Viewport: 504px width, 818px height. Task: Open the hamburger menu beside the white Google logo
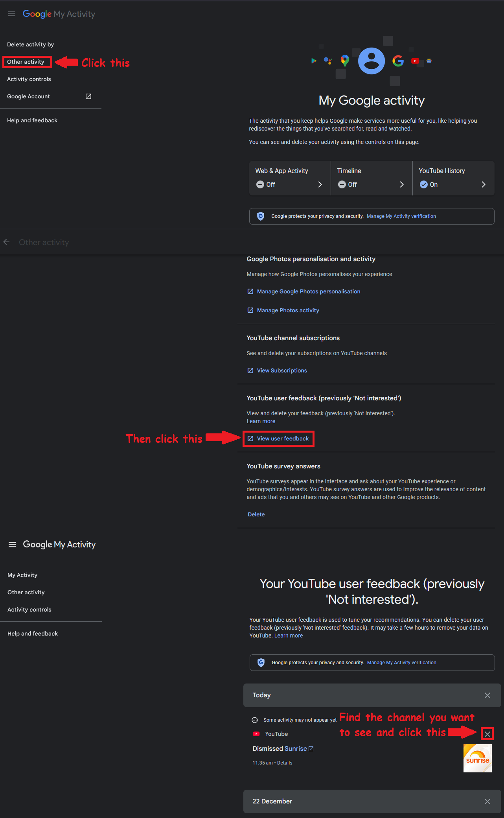pos(12,544)
